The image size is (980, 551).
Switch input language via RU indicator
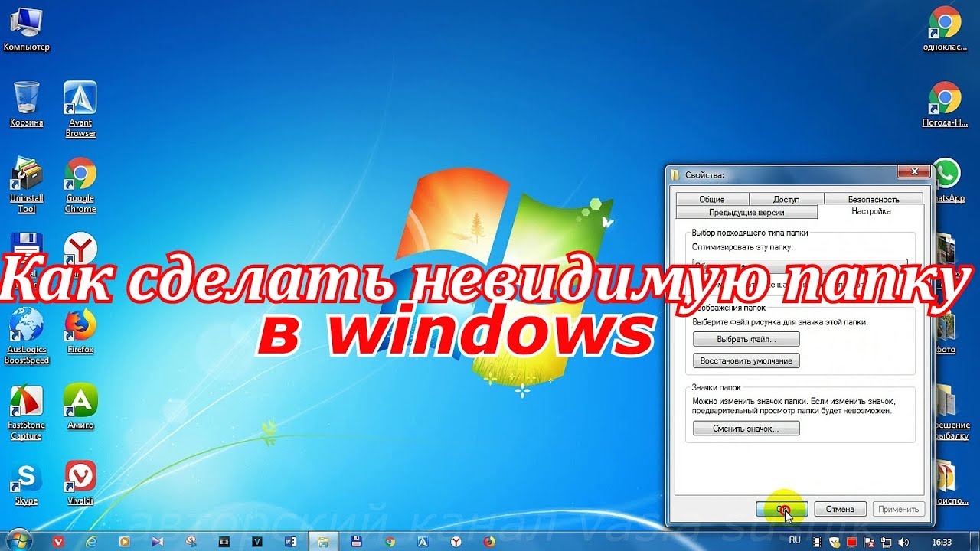click(795, 540)
